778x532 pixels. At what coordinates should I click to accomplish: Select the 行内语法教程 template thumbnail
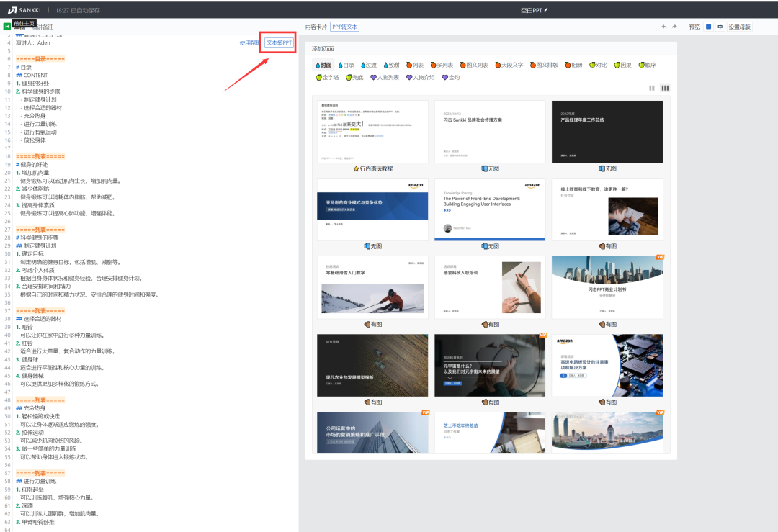pyautogui.click(x=372, y=132)
